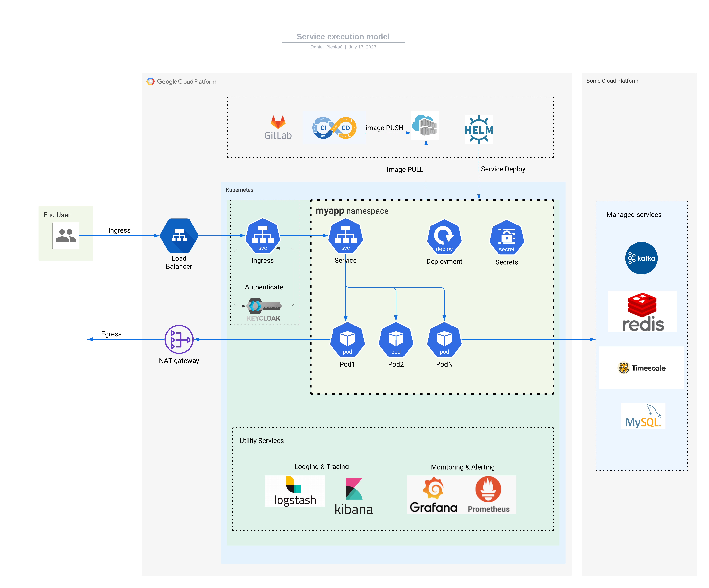This screenshot has width=709, height=588.
Task: Click the Service execution model title
Action: pos(343,37)
